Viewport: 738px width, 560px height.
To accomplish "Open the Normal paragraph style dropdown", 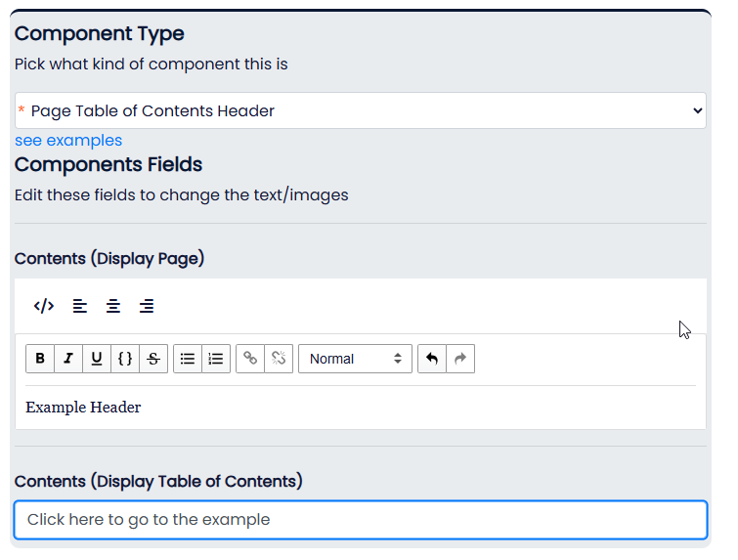I will click(x=355, y=359).
